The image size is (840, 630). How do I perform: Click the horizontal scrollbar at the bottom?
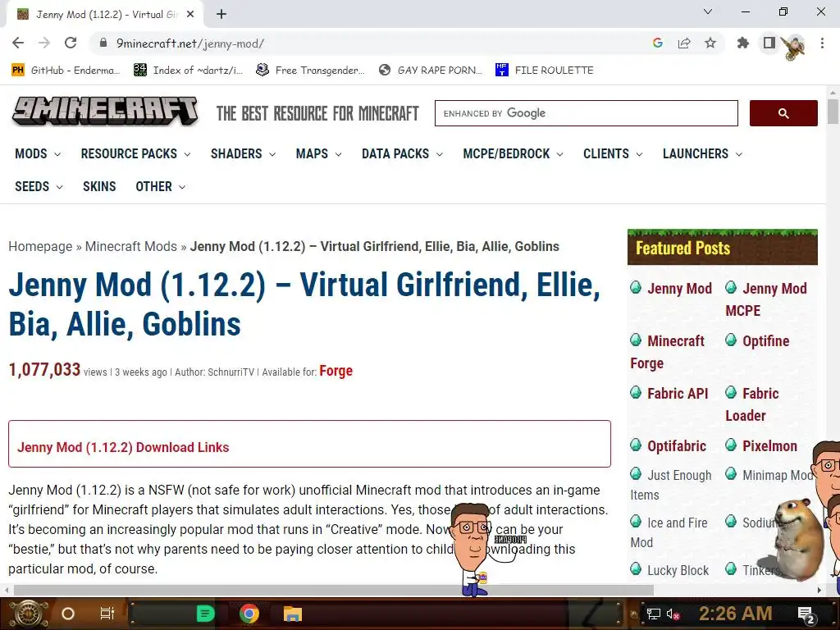333,590
